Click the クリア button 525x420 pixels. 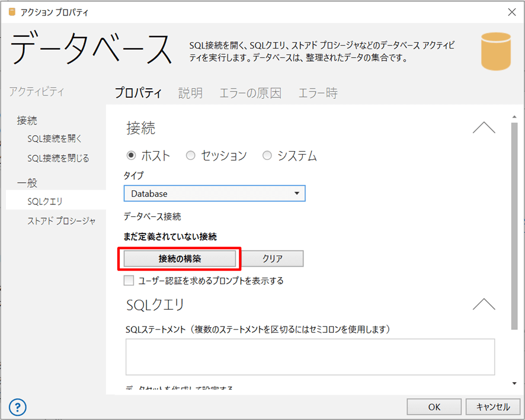(272, 258)
